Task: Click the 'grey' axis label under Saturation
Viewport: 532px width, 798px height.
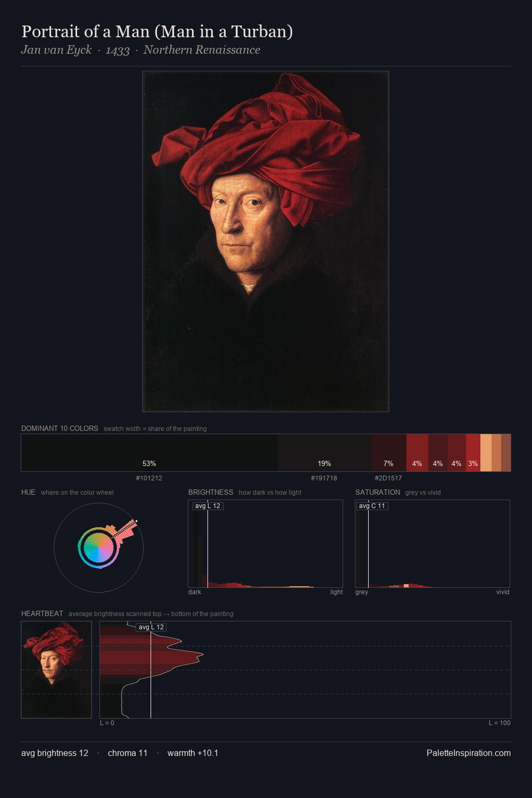Action: (x=362, y=592)
